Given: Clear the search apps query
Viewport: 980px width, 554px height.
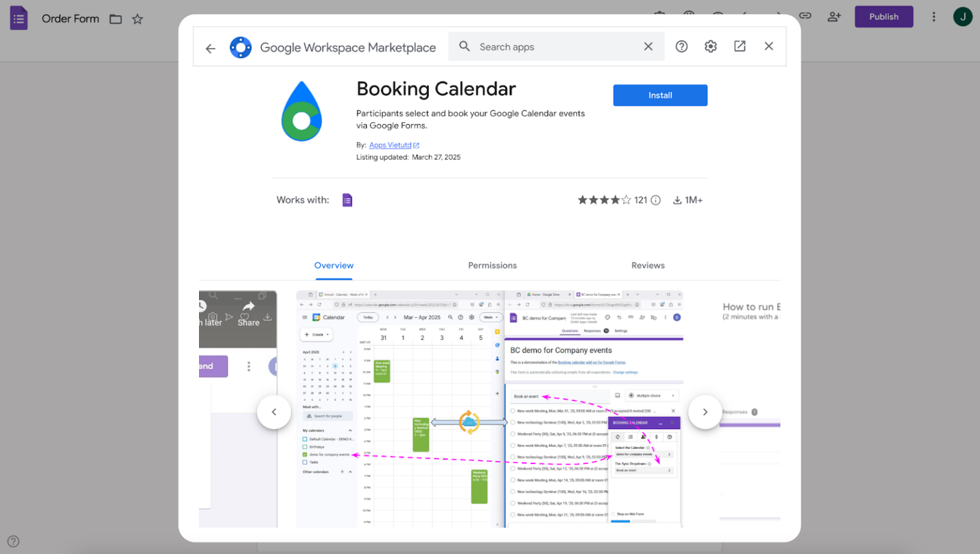Looking at the screenshot, I should [648, 46].
